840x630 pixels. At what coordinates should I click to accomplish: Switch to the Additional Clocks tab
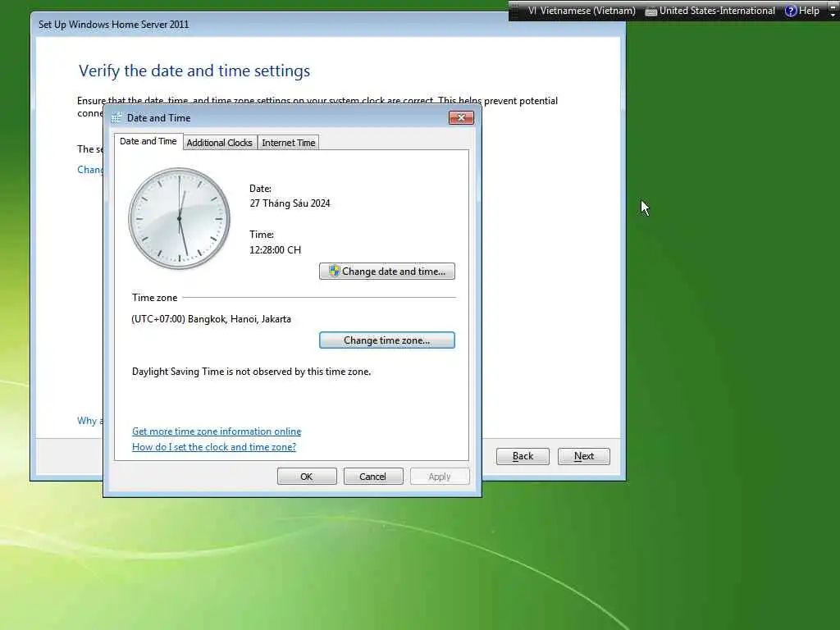(x=220, y=143)
